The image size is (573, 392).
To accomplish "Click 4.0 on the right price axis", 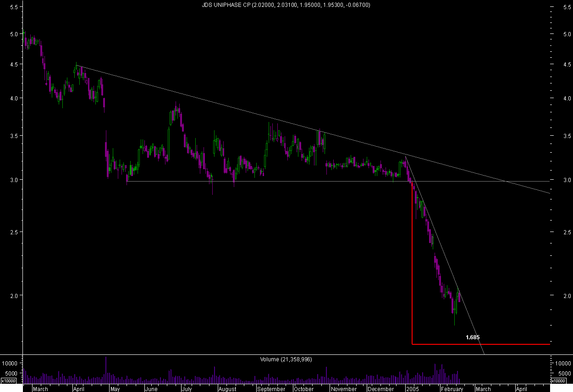I will tap(567, 98).
